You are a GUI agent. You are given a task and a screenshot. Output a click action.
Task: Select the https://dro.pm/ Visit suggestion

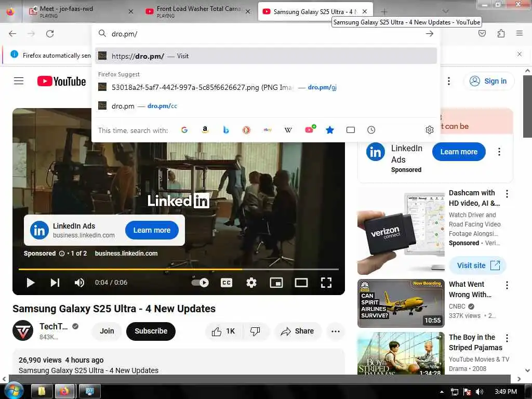[265, 56]
